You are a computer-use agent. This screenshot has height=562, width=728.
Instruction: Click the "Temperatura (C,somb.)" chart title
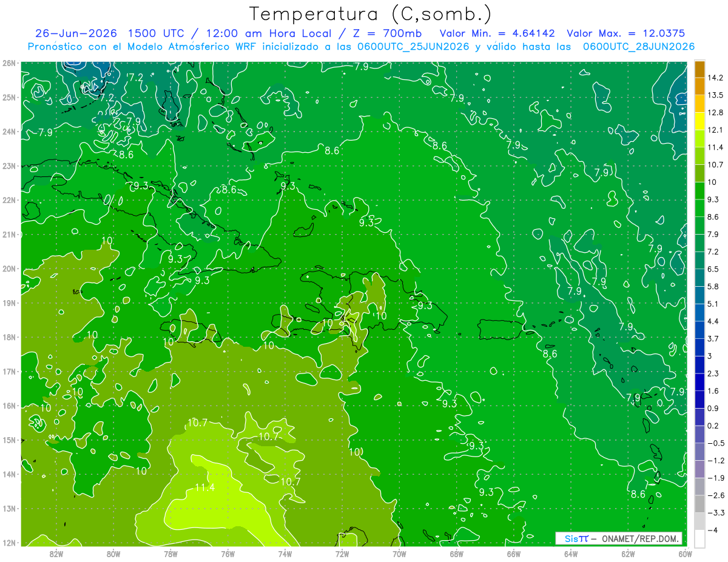pos(371,14)
